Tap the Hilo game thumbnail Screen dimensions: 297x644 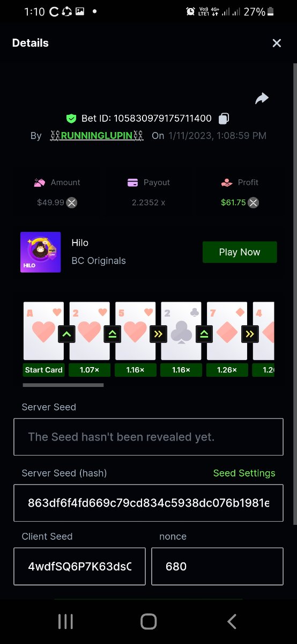(41, 252)
